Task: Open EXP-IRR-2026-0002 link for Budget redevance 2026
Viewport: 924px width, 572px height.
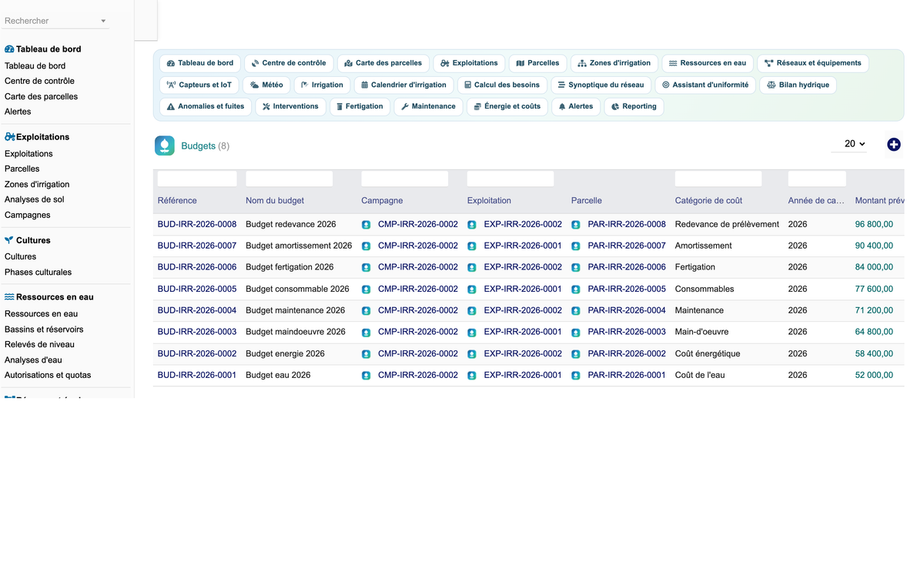Action: (x=523, y=225)
